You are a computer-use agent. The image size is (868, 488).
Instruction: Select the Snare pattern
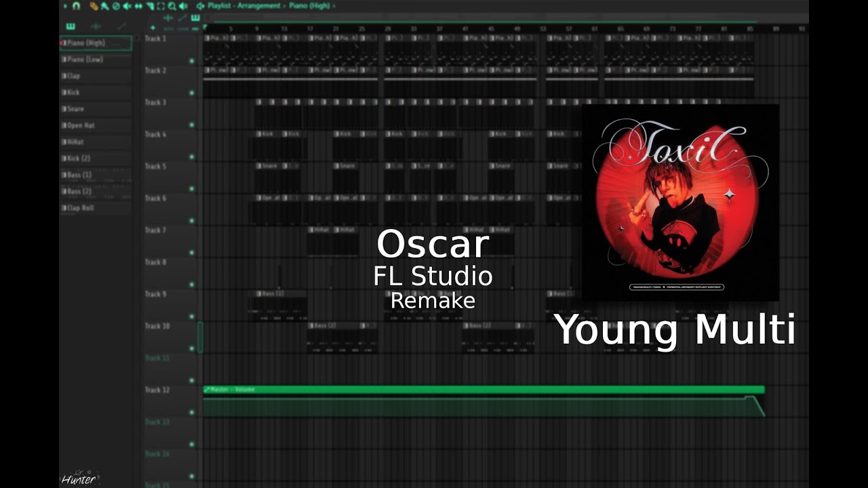(96, 109)
